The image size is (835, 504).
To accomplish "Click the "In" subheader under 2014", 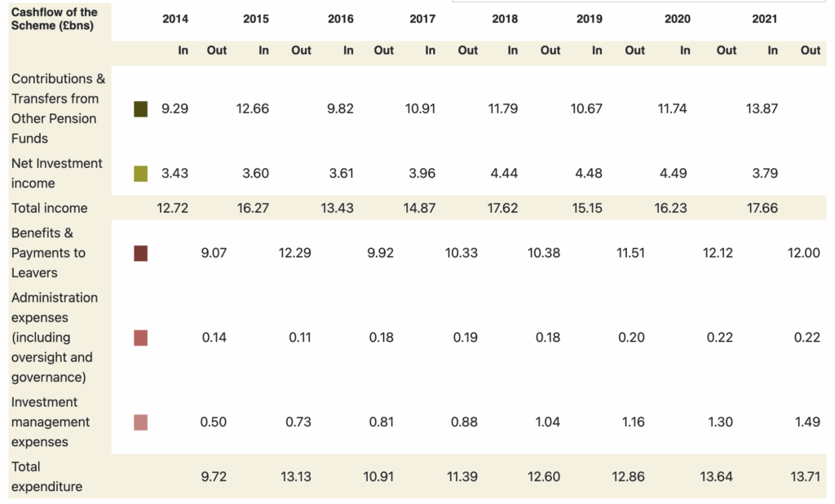I will 183,50.
